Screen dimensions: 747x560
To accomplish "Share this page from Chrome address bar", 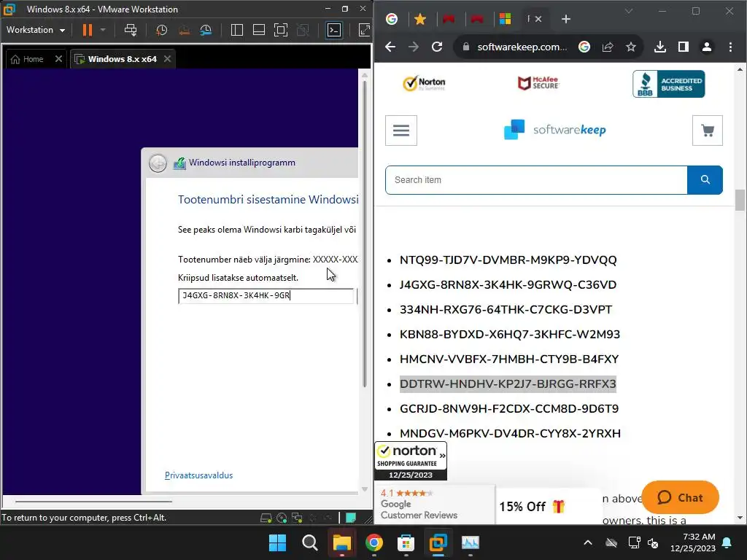I will (x=608, y=47).
